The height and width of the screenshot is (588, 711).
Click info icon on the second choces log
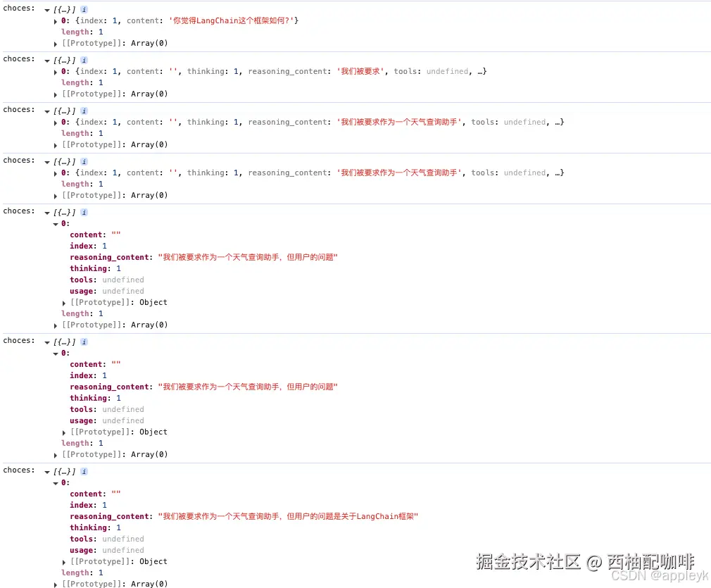coord(83,60)
